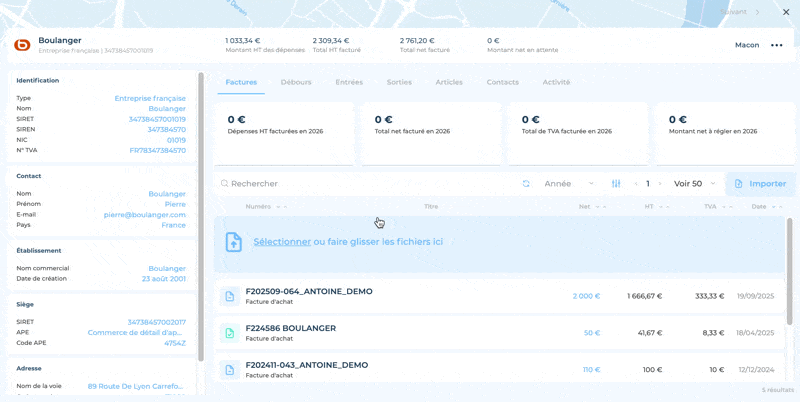Close the supplier panel with the X
Image resolution: width=800 pixels, height=402 pixels.
pos(786,12)
